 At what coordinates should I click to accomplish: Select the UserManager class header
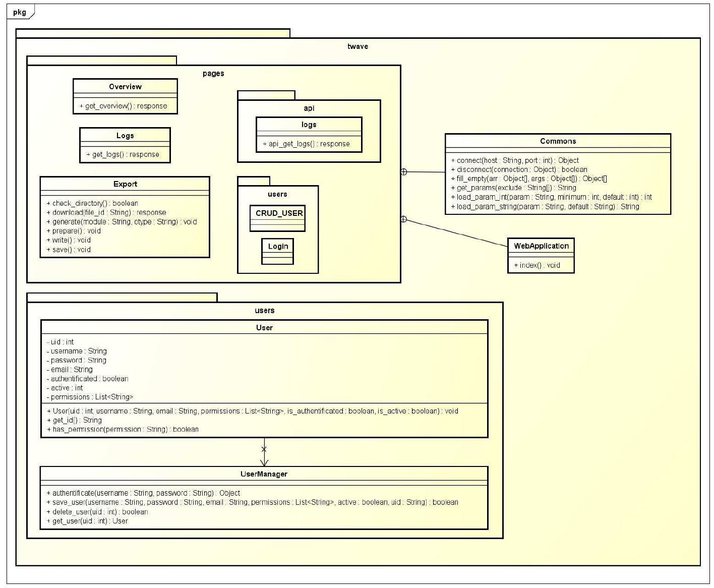(264, 475)
